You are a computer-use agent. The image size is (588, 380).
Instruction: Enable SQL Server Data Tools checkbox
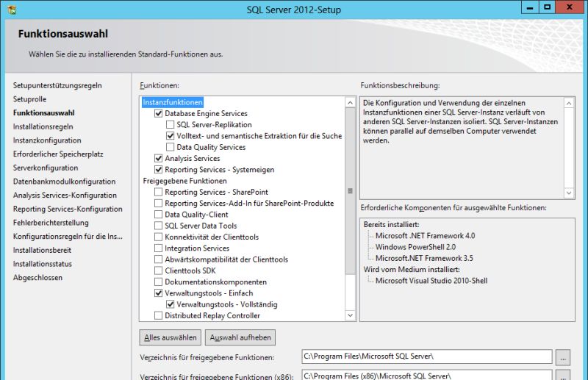click(x=158, y=226)
